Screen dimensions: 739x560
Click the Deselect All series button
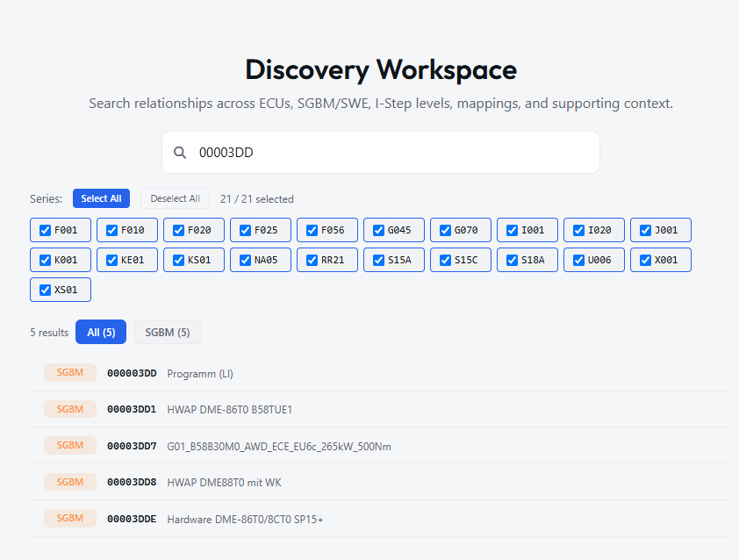(x=175, y=198)
